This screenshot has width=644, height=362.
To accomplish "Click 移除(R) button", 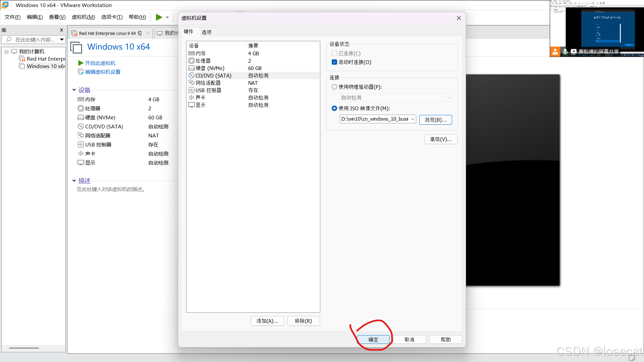I will [x=304, y=321].
